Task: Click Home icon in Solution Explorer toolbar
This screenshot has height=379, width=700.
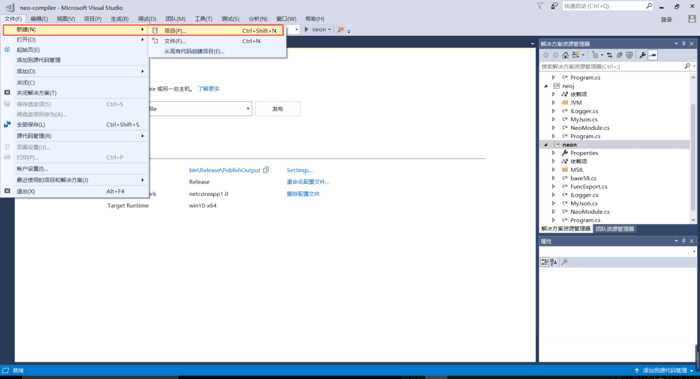Action: pyautogui.click(x=565, y=55)
